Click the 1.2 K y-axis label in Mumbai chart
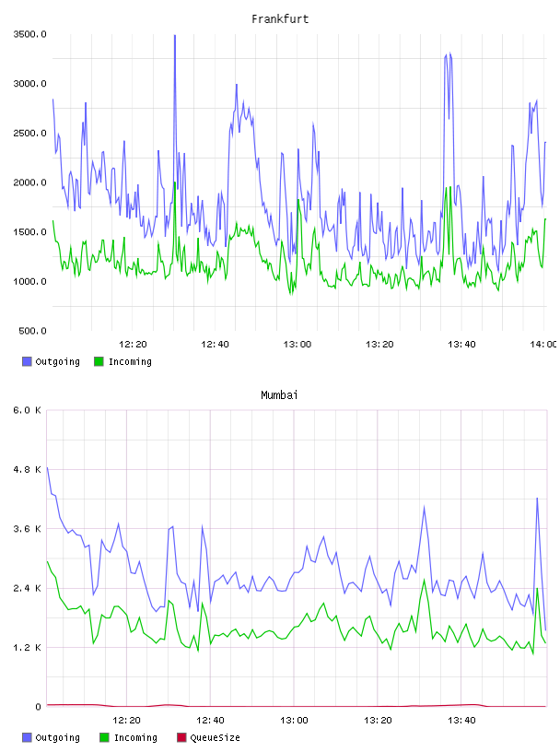Screen dimensions: 560x752 point(28,648)
